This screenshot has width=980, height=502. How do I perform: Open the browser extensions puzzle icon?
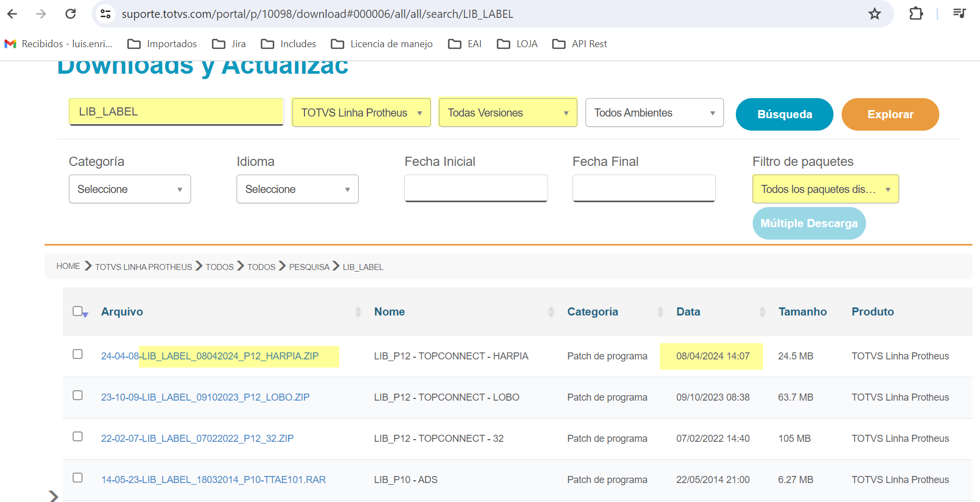[916, 14]
